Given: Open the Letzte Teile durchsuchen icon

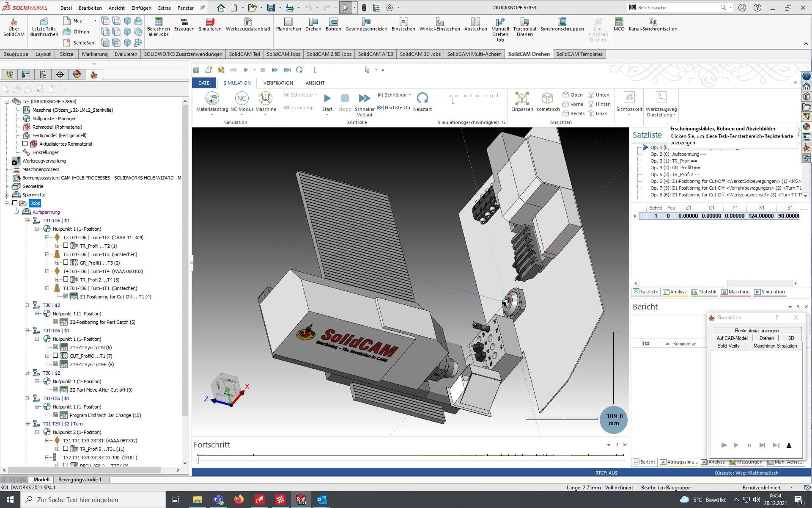Looking at the screenshot, I should pos(44,27).
